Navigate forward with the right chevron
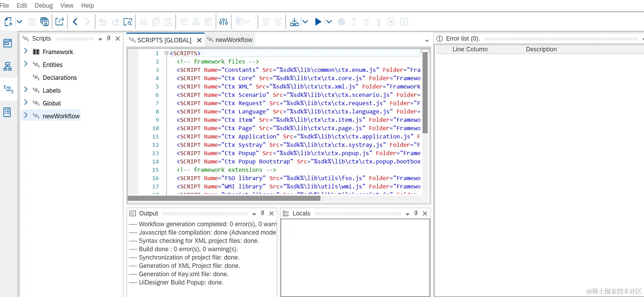 pos(87,22)
